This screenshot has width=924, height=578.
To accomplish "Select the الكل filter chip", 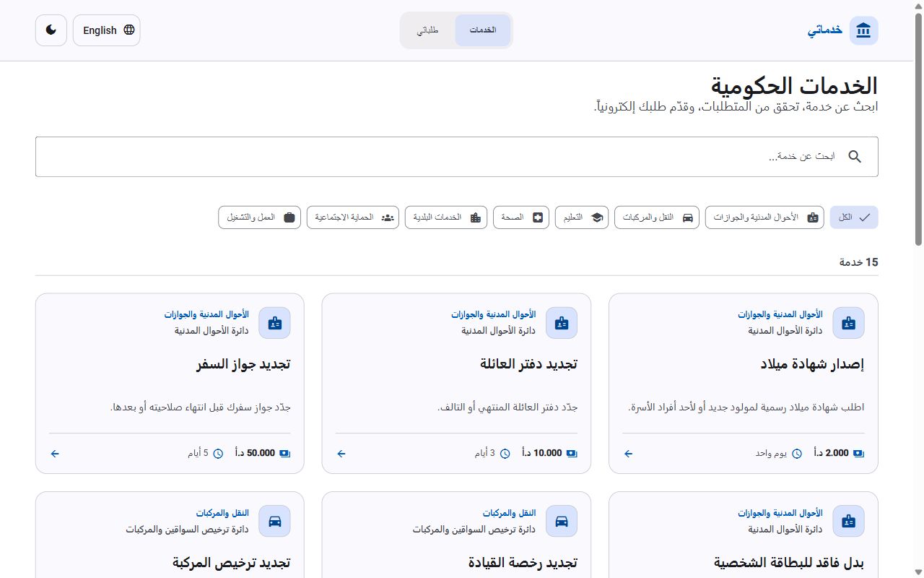I will pos(854,217).
